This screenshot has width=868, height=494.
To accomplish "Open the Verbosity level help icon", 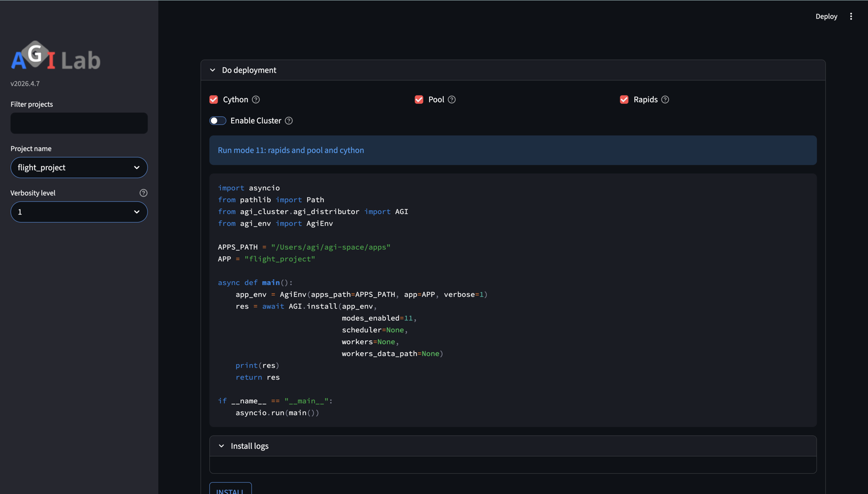I will click(x=143, y=192).
